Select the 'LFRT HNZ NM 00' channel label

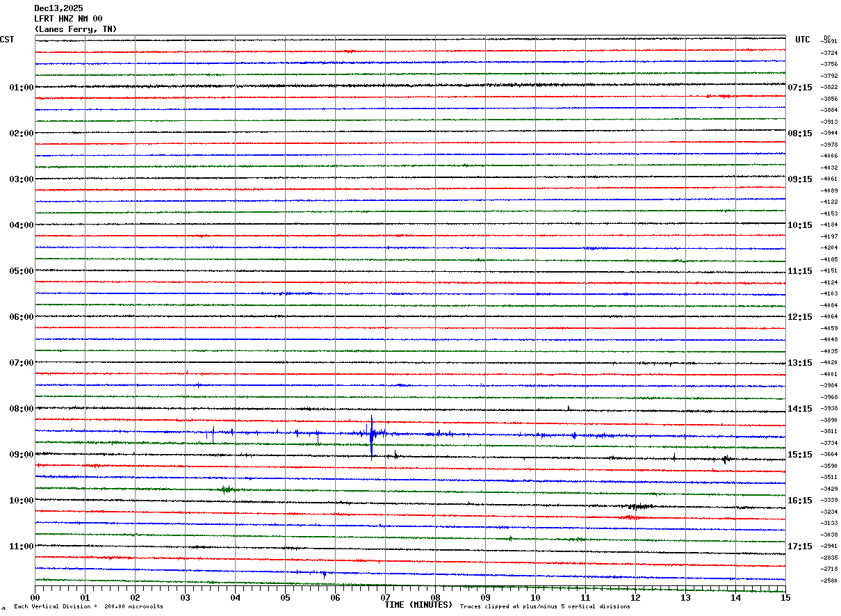coord(68,19)
